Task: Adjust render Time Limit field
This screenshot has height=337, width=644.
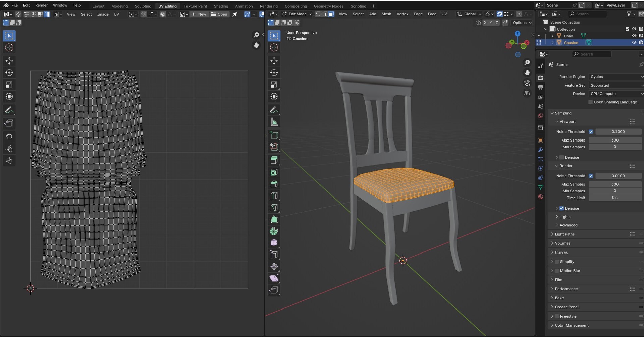Action: pyautogui.click(x=615, y=198)
